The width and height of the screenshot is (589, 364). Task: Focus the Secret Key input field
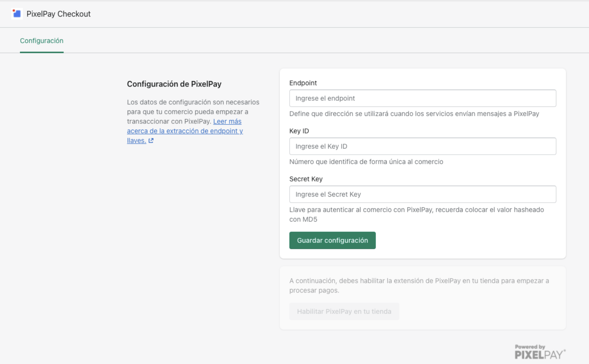423,194
